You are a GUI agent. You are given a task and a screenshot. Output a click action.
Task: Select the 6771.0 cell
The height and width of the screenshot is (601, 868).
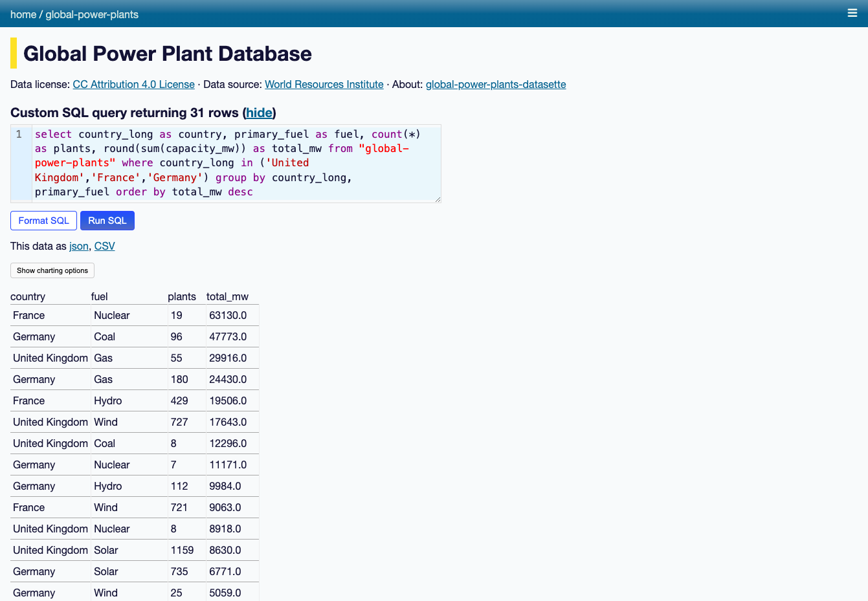(x=232, y=571)
